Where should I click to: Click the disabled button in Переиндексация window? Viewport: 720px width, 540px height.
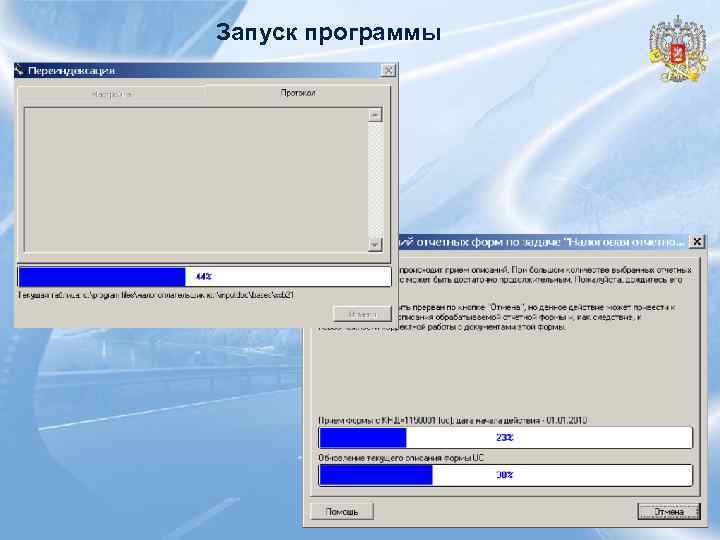click(362, 315)
